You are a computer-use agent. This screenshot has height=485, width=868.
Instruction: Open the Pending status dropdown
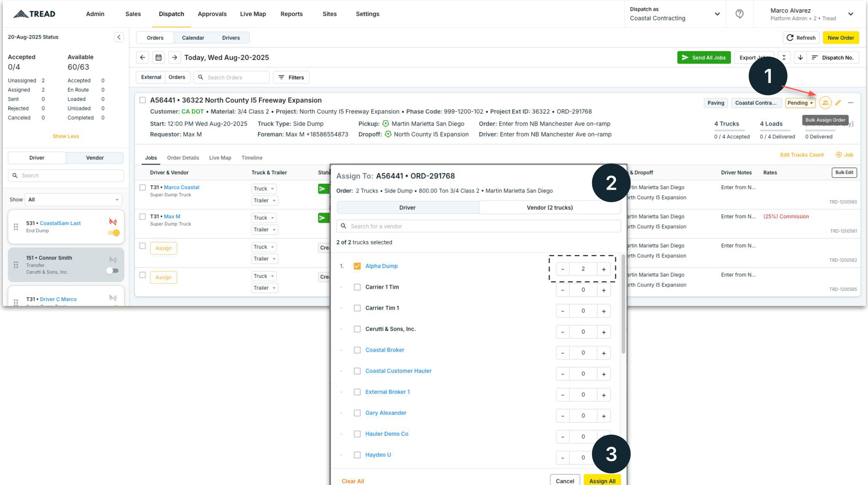click(800, 103)
